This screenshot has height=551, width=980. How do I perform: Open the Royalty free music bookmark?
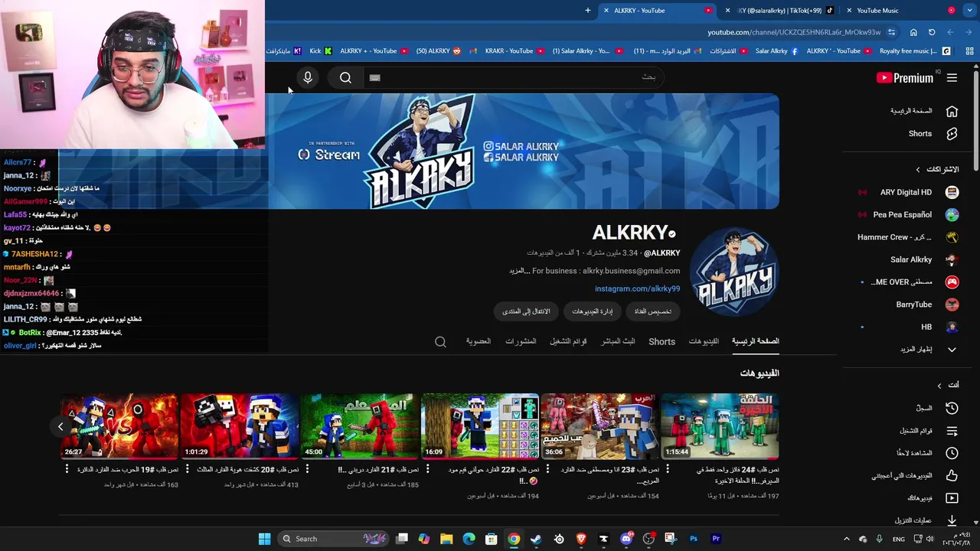click(x=915, y=51)
